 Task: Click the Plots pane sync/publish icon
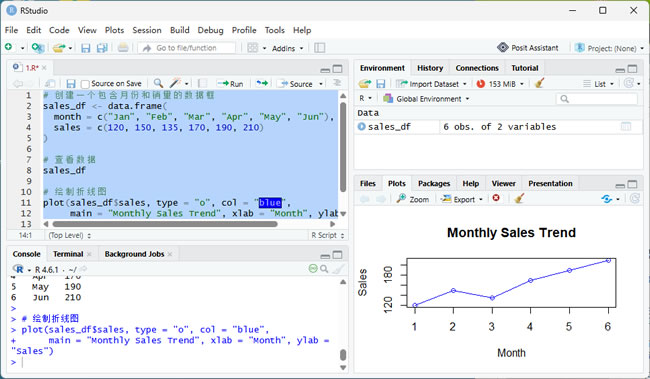(x=607, y=199)
